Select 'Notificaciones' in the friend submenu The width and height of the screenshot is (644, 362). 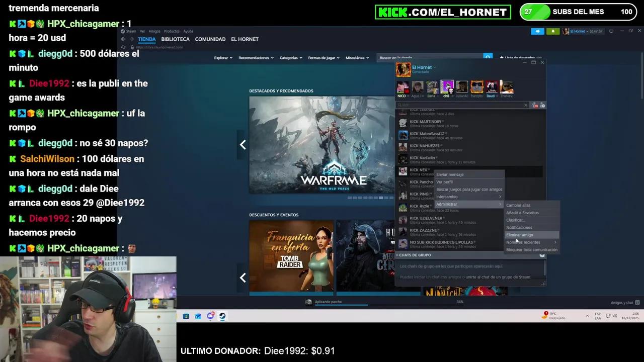532,227
